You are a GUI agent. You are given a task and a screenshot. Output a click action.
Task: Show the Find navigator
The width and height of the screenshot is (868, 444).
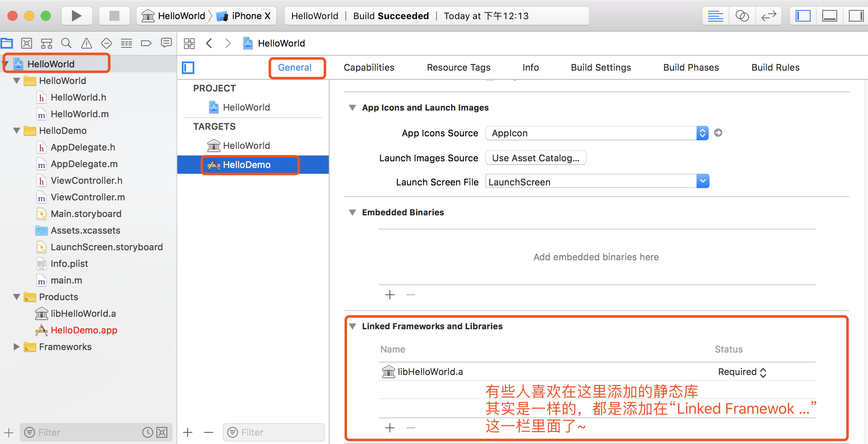(x=66, y=43)
